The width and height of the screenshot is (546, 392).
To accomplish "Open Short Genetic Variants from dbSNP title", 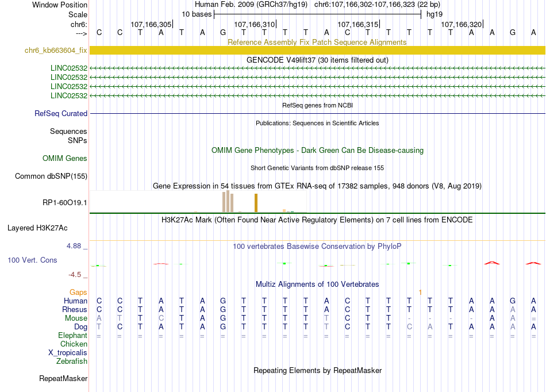I will (x=317, y=168).
